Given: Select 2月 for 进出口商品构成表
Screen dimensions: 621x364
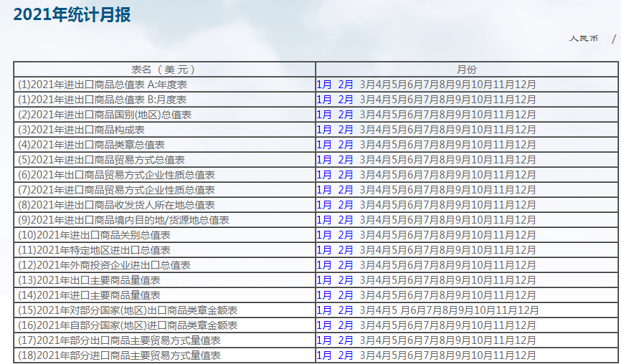Looking at the screenshot, I should [x=346, y=130].
